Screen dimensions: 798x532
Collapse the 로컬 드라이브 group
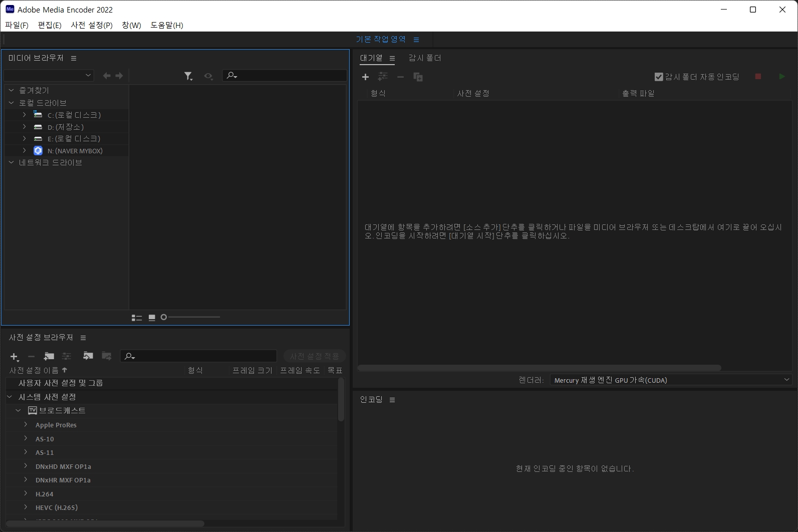[11, 103]
